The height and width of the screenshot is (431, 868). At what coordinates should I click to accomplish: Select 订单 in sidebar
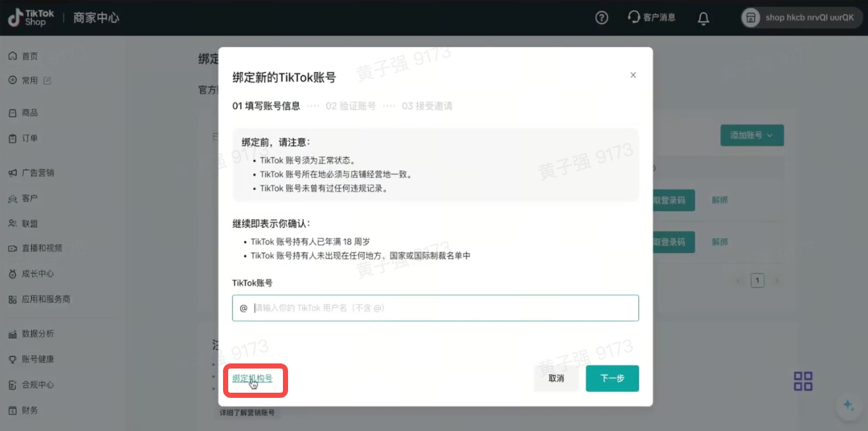pyautogui.click(x=29, y=138)
